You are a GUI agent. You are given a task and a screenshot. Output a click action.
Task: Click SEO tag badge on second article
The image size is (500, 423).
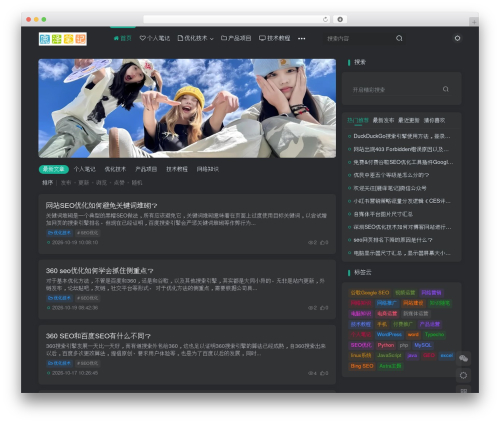(x=87, y=298)
